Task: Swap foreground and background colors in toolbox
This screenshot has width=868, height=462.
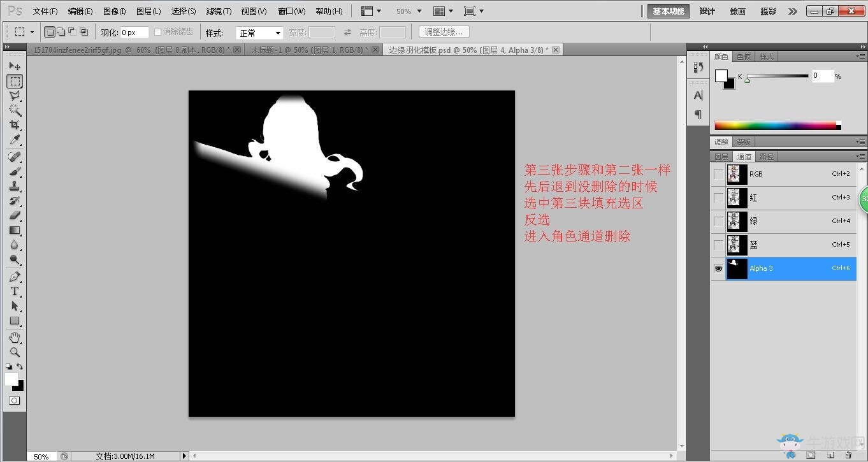Action: 20,366
